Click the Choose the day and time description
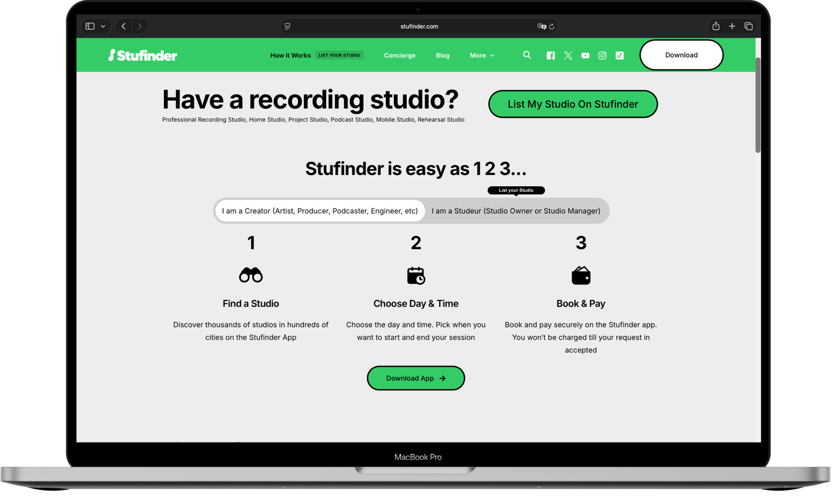 pyautogui.click(x=416, y=331)
